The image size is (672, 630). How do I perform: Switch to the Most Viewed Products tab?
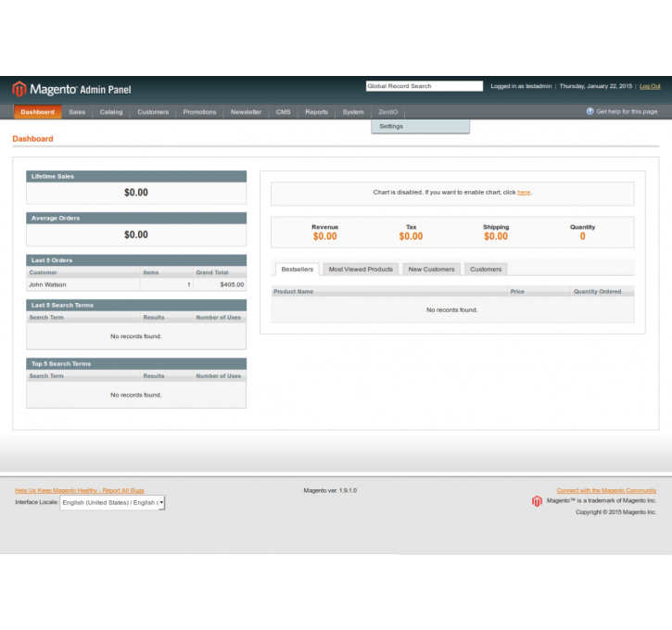[361, 269]
